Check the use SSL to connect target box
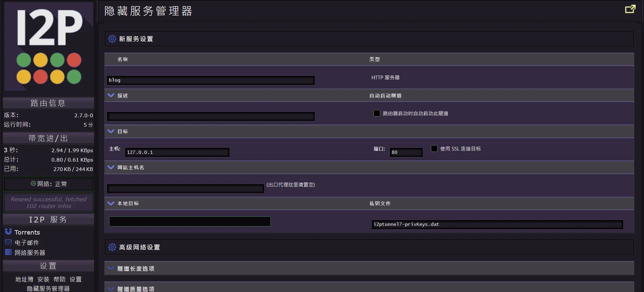This screenshot has height=292, width=644. point(434,149)
